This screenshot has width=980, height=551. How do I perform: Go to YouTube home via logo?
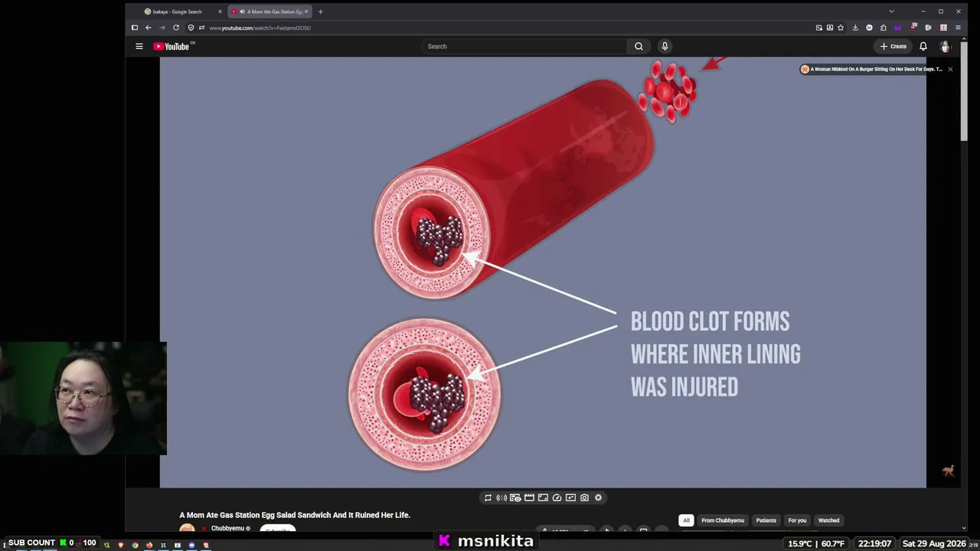point(171,47)
